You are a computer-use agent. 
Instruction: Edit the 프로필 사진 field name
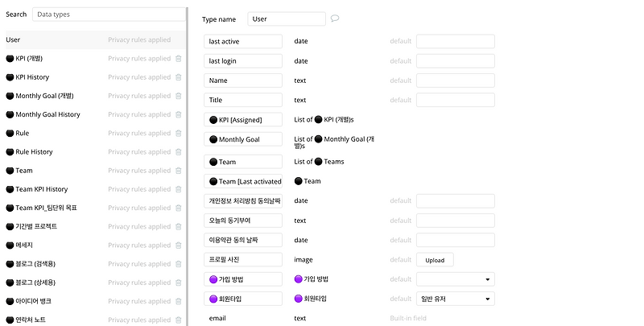click(243, 260)
